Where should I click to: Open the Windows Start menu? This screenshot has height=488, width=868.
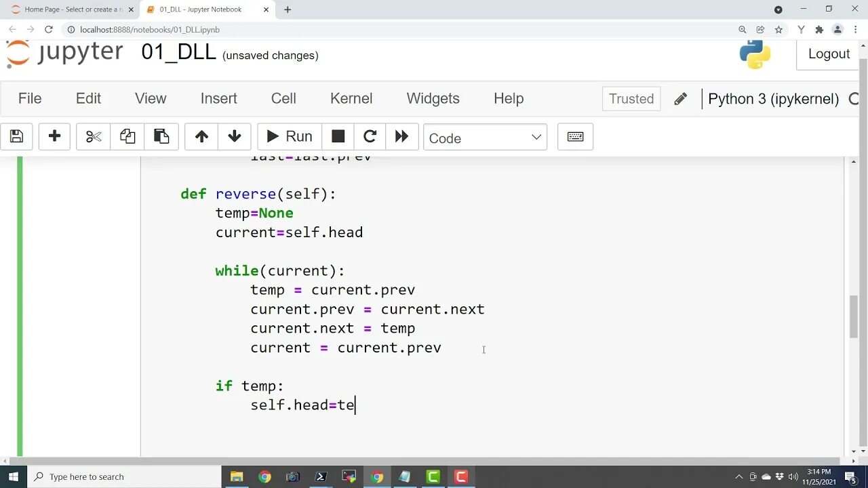pos(14,476)
